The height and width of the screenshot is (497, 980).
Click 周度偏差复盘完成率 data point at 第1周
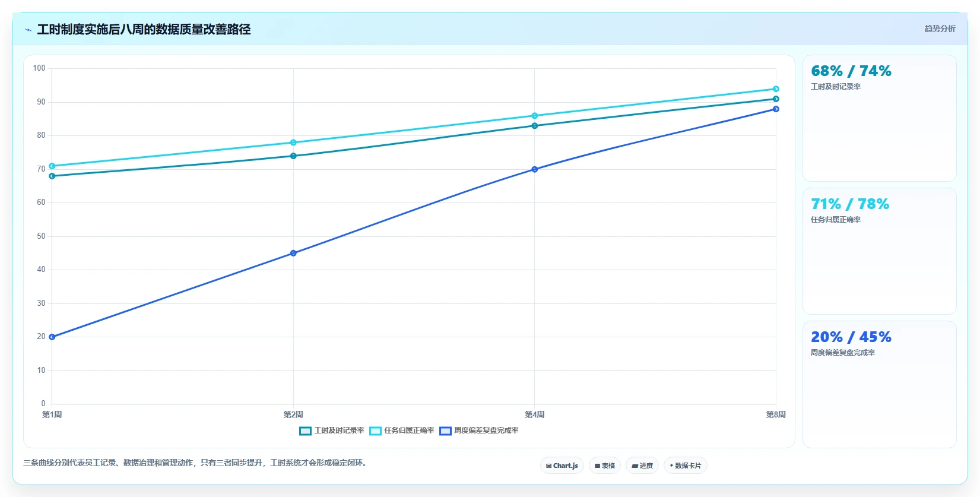[x=52, y=337]
